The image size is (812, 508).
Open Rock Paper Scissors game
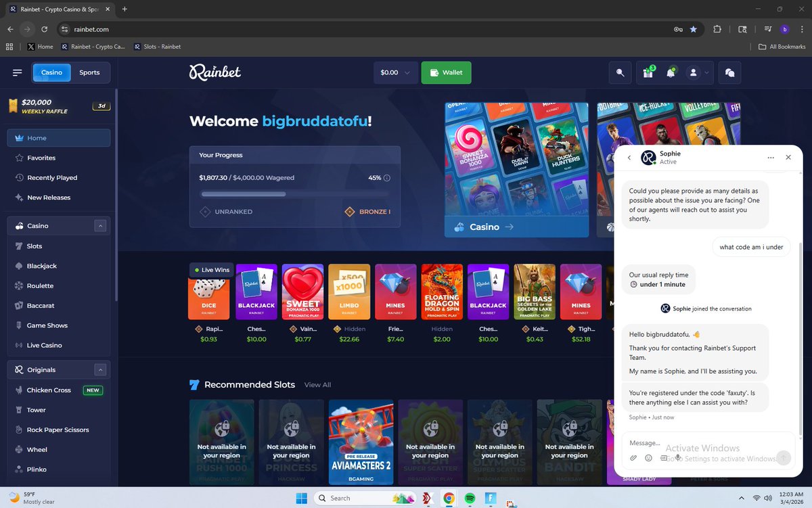pyautogui.click(x=59, y=430)
